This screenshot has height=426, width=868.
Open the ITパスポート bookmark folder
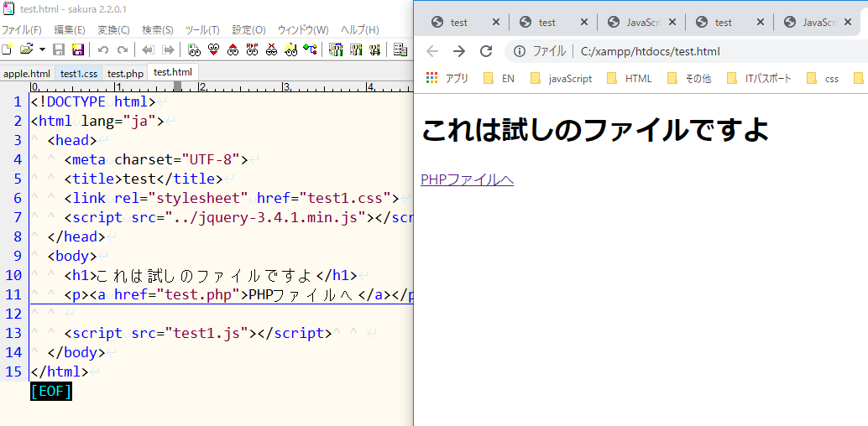click(759, 79)
